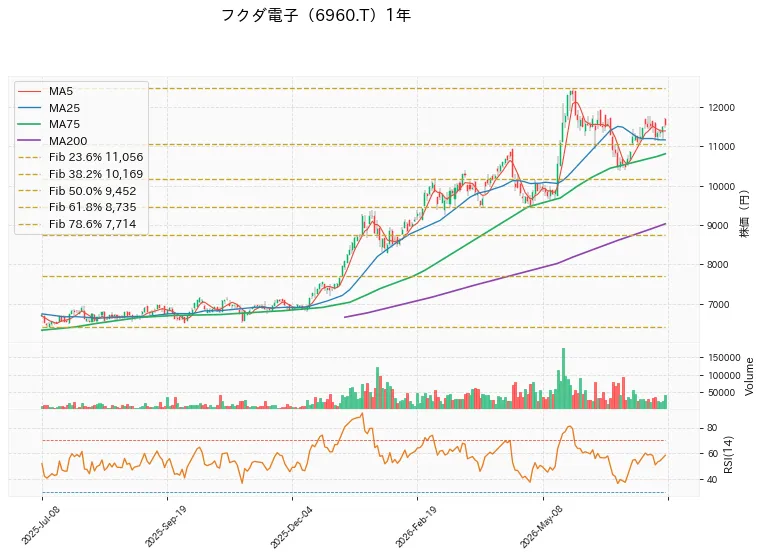Click the MA25 blue legend line

(29, 108)
